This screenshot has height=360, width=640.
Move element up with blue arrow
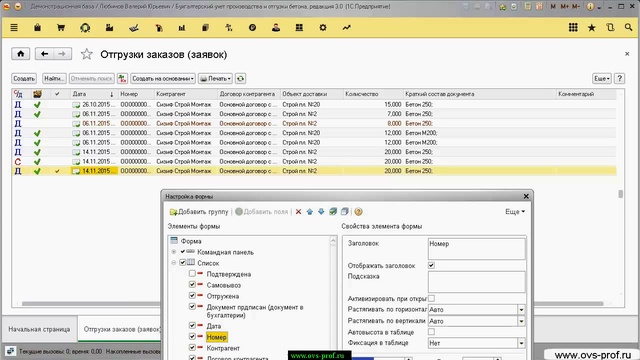(x=310, y=211)
